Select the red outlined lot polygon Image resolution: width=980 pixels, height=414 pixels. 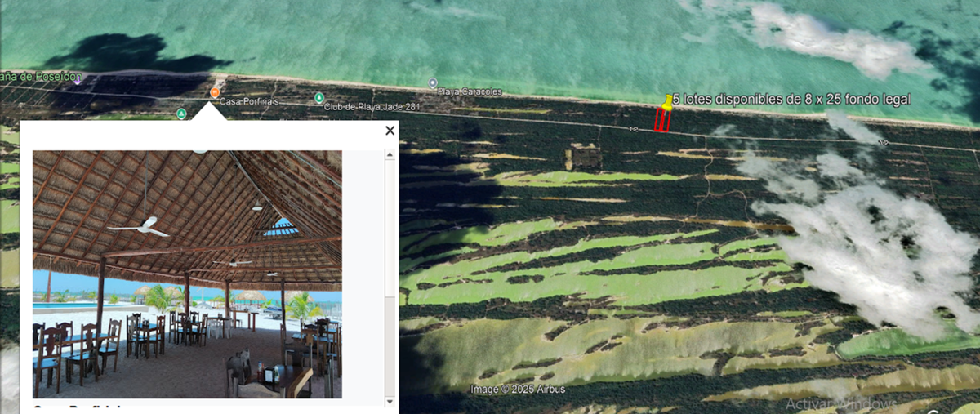[x=662, y=120]
